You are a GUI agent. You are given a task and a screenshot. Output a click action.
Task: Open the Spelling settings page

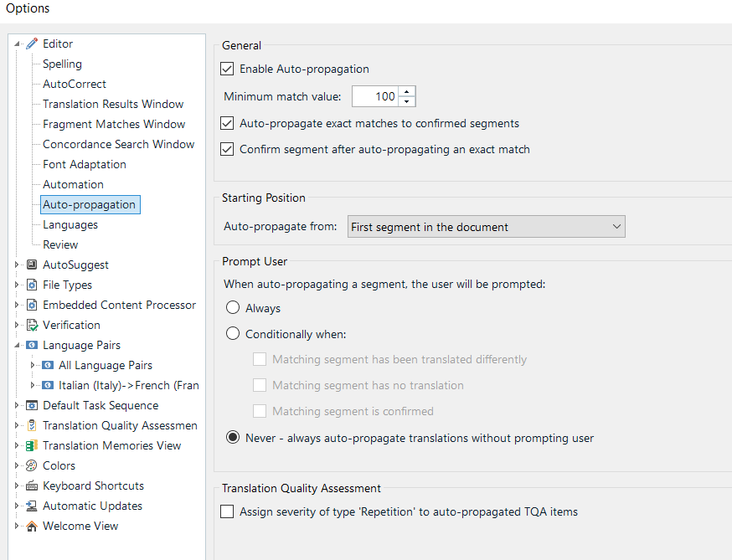(x=62, y=64)
